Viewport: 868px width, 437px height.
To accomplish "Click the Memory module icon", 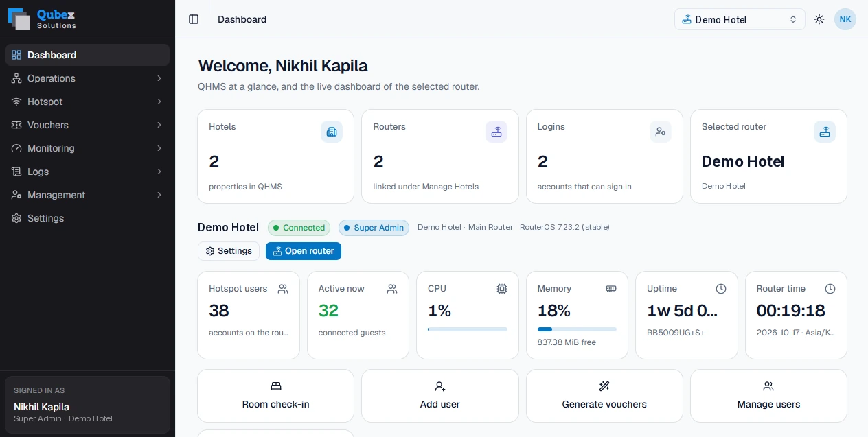I will tap(611, 289).
